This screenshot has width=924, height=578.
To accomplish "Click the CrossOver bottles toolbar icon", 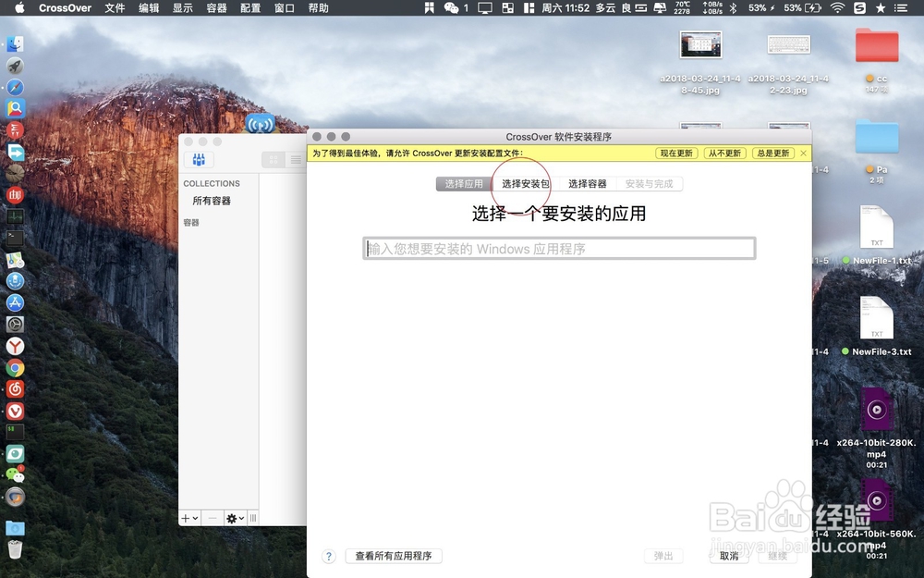I will tap(199, 159).
